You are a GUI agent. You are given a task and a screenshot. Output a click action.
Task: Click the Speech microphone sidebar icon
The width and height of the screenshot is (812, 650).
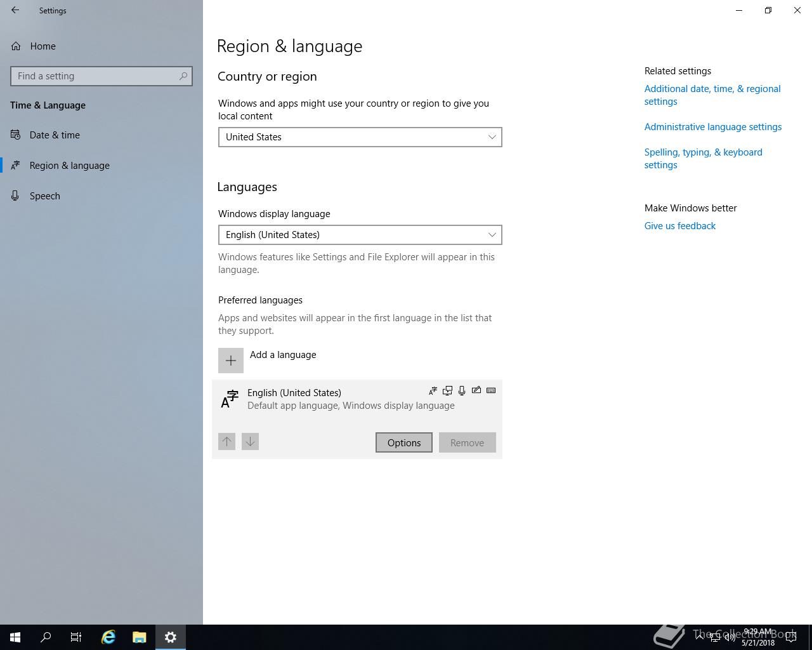coord(15,196)
